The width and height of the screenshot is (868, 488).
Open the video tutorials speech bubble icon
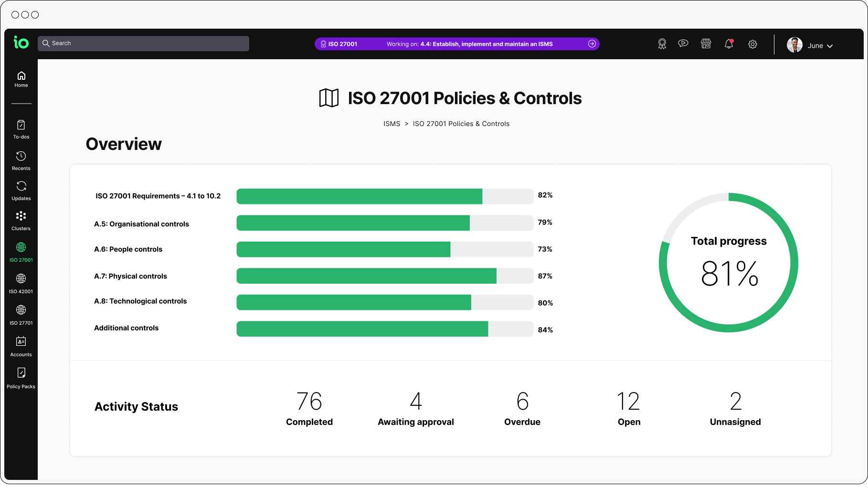(683, 43)
